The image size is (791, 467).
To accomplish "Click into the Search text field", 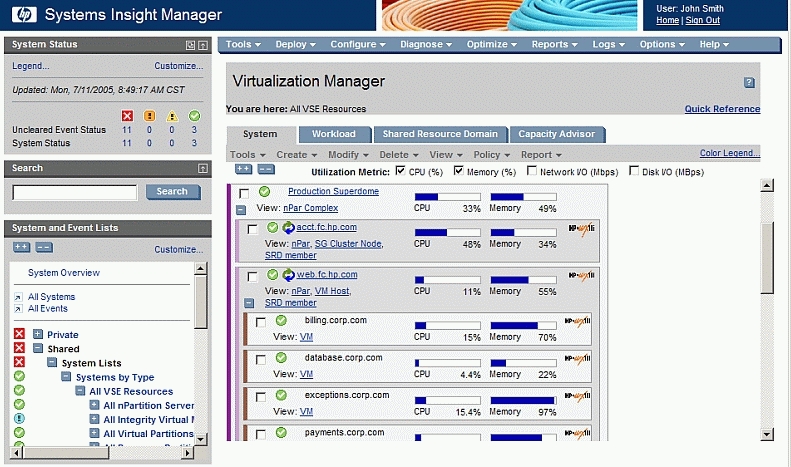I will coord(75,192).
